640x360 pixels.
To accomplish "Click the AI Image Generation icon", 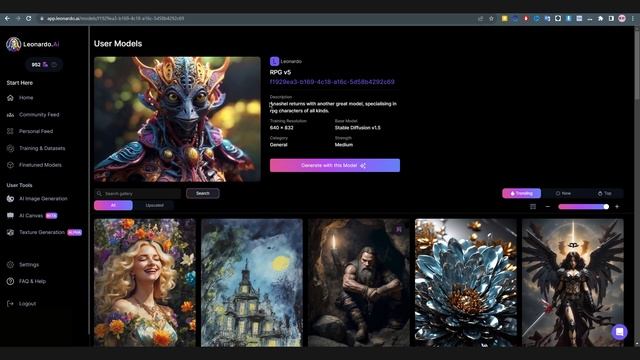I will click(10, 199).
